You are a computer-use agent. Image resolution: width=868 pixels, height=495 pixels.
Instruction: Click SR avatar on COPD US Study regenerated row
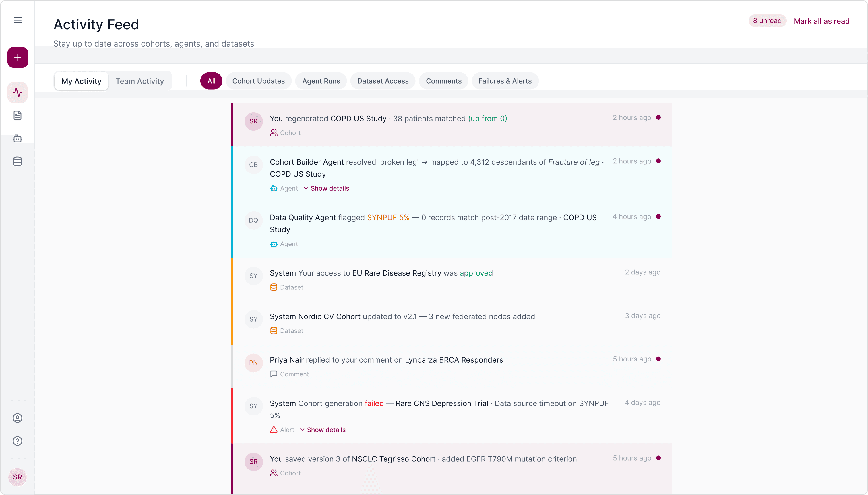pyautogui.click(x=253, y=121)
